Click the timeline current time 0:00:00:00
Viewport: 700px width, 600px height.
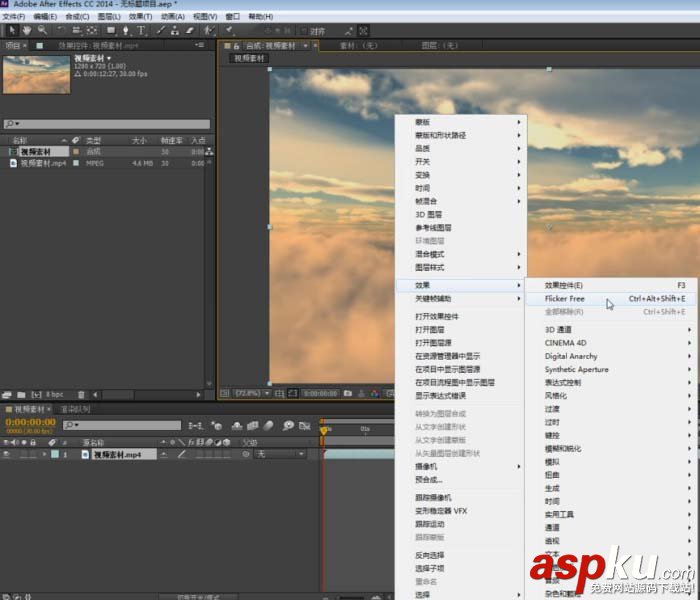tap(28, 423)
